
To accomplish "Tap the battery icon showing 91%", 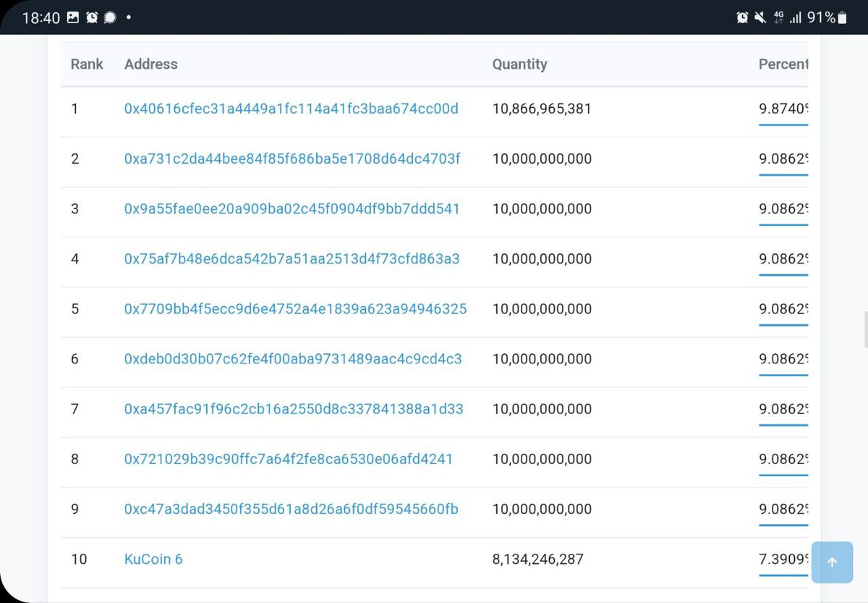I will point(841,17).
